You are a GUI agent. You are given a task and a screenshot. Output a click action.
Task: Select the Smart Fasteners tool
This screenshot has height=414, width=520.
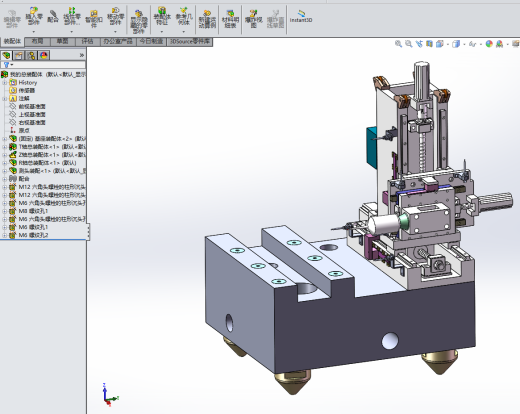click(x=94, y=19)
